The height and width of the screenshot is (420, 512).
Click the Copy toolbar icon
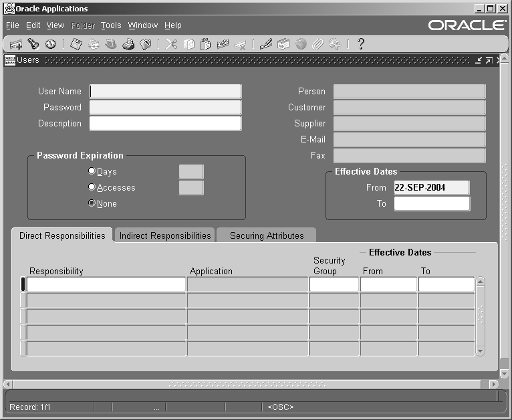(x=188, y=43)
